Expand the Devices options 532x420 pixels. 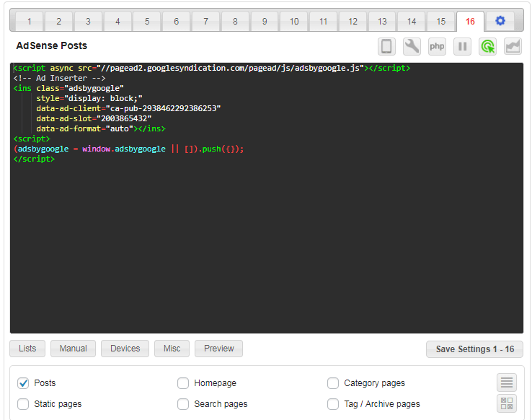tap(125, 349)
